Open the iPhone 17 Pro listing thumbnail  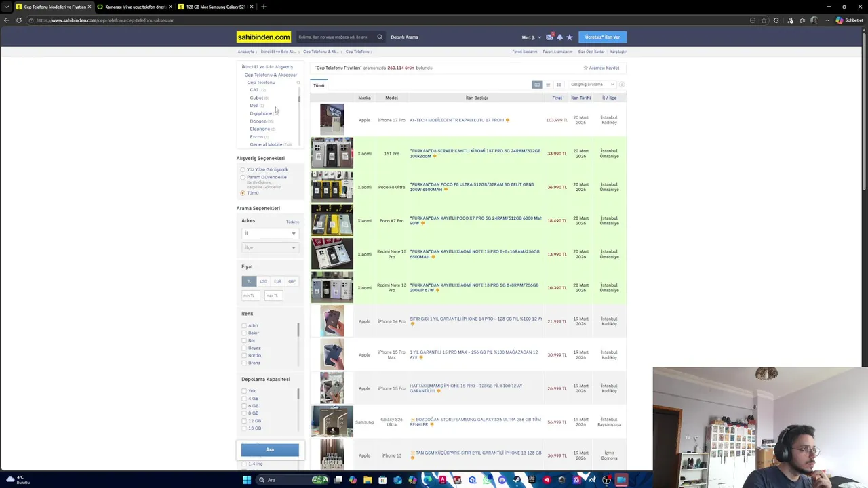click(x=332, y=120)
